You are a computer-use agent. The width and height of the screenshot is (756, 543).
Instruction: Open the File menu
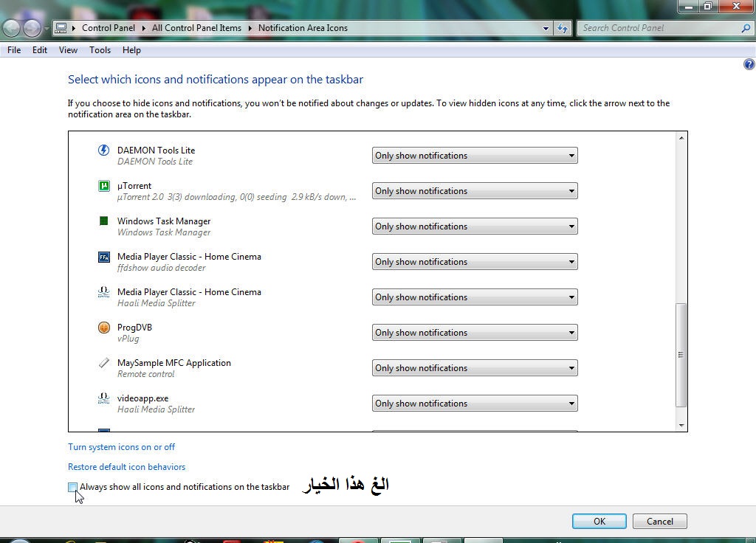[x=14, y=50]
